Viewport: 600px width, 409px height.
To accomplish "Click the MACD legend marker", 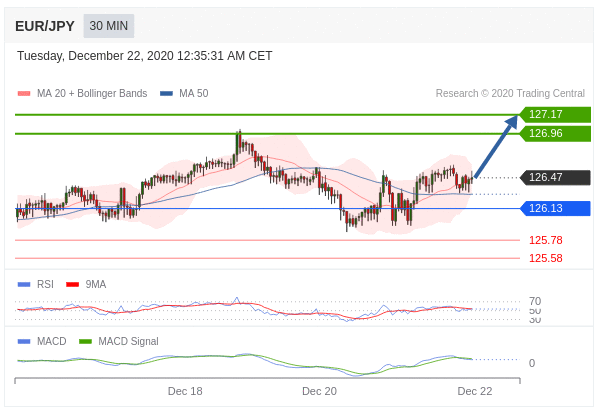I will 24,341.
